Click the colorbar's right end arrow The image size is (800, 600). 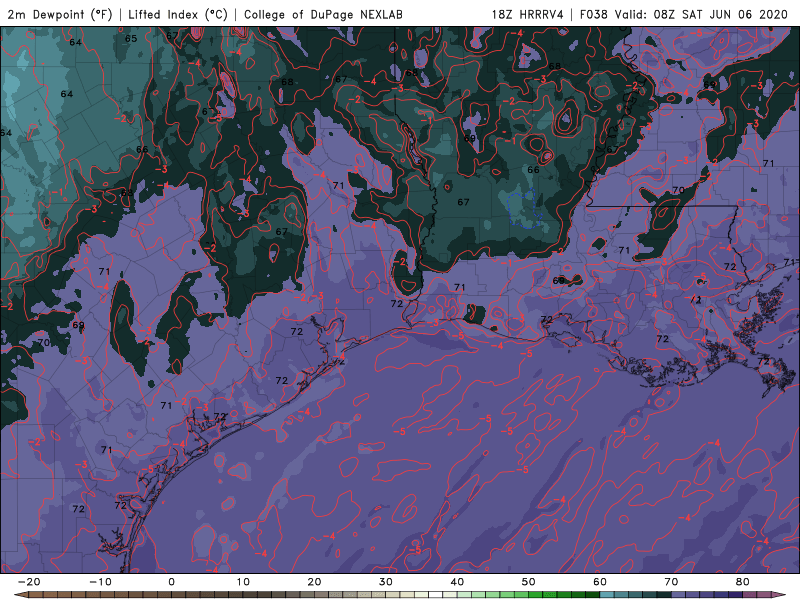tap(780, 595)
